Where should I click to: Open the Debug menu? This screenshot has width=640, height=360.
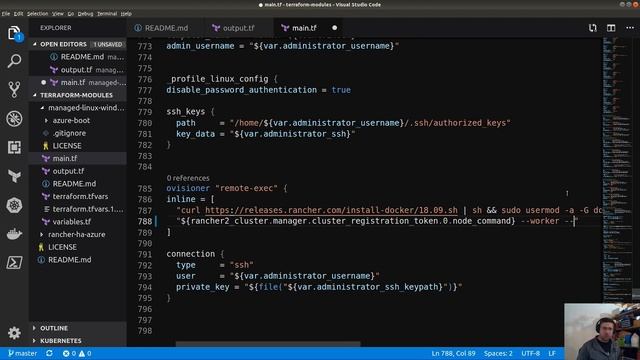pyautogui.click(x=85, y=13)
